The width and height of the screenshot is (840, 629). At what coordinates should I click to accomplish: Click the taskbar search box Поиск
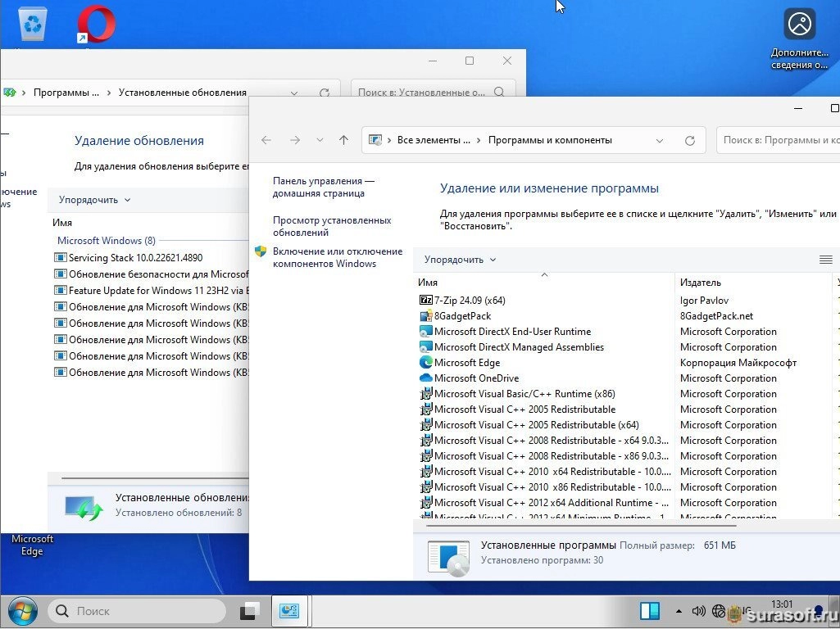coord(137,611)
